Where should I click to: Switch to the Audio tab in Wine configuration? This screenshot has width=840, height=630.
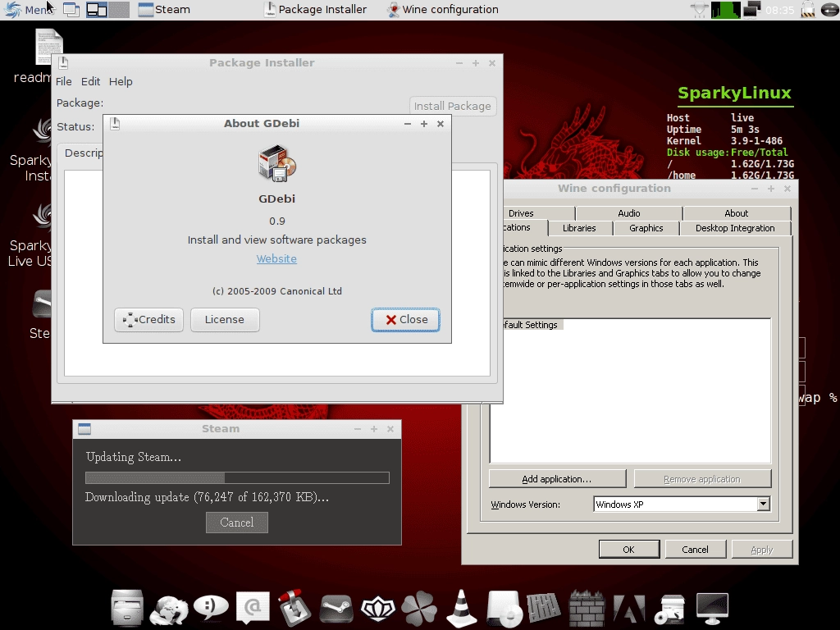(x=628, y=212)
